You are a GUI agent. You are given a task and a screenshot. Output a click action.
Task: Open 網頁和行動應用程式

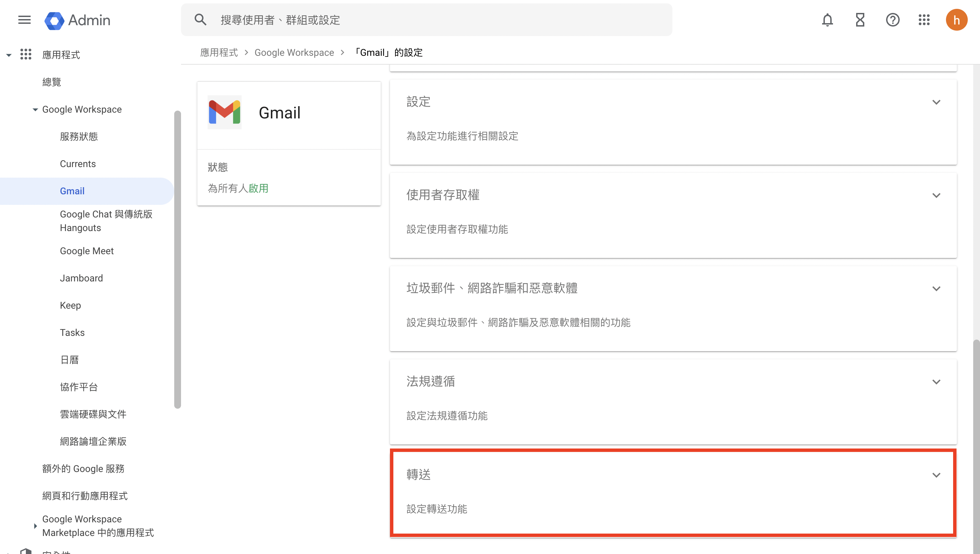pos(85,496)
